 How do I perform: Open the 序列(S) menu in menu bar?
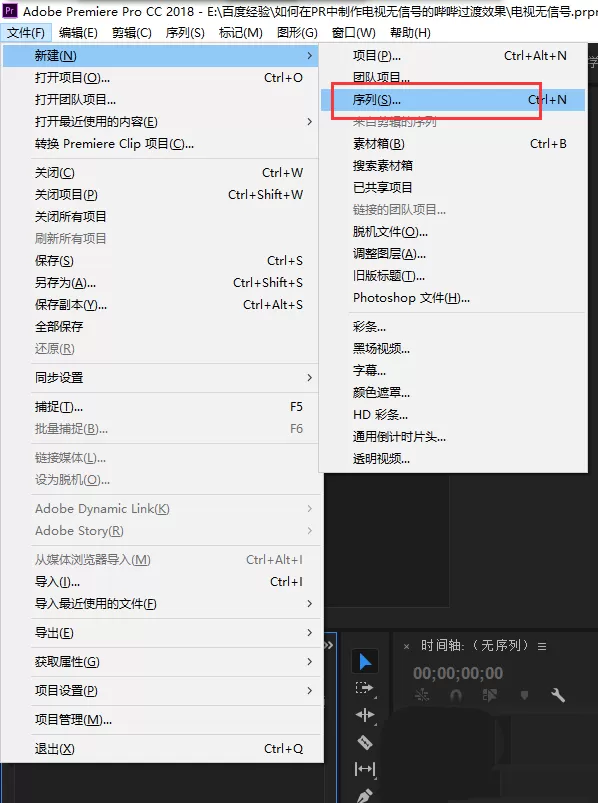pyautogui.click(x=185, y=33)
